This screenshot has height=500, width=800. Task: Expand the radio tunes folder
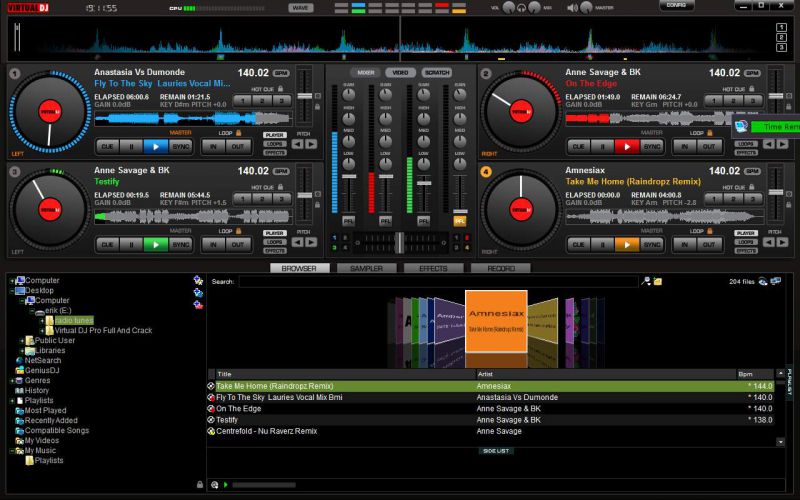tap(42, 321)
